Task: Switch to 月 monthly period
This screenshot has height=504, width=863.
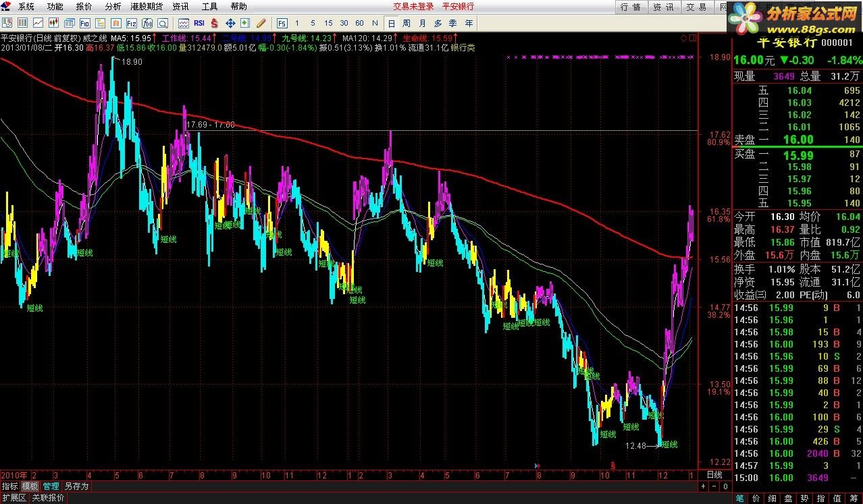Action: [423, 23]
